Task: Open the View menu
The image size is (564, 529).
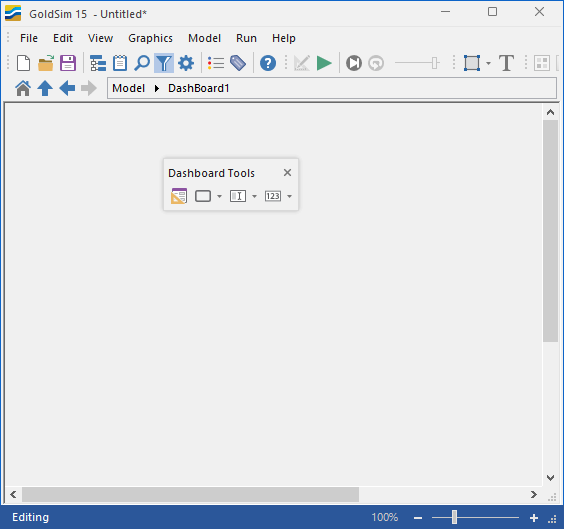Action: (x=100, y=38)
